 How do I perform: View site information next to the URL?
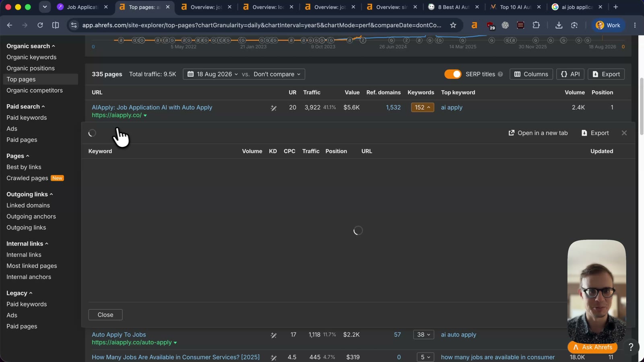tap(74, 25)
